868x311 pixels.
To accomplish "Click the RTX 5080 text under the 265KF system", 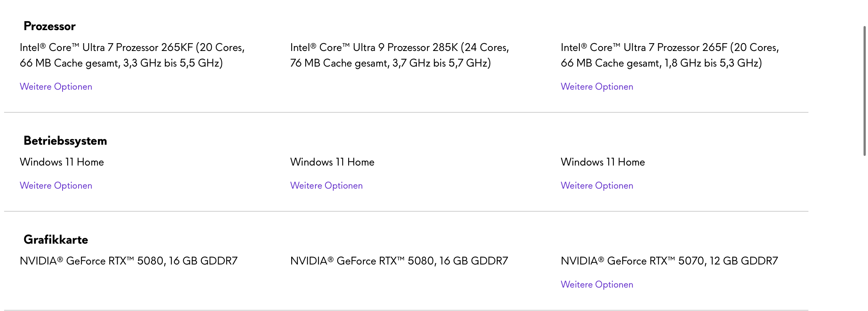I will point(128,261).
